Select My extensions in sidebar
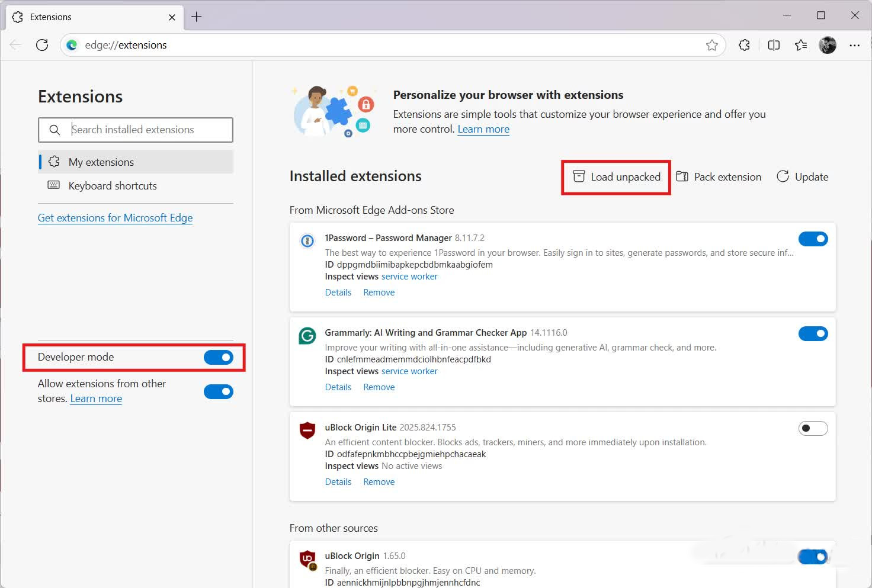The height and width of the screenshot is (588, 872). [x=136, y=162]
